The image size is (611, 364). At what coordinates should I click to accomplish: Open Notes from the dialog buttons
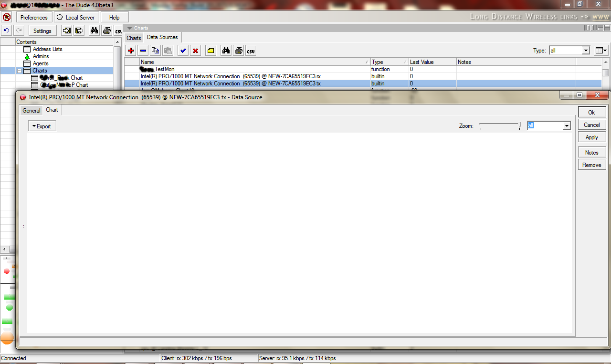591,152
